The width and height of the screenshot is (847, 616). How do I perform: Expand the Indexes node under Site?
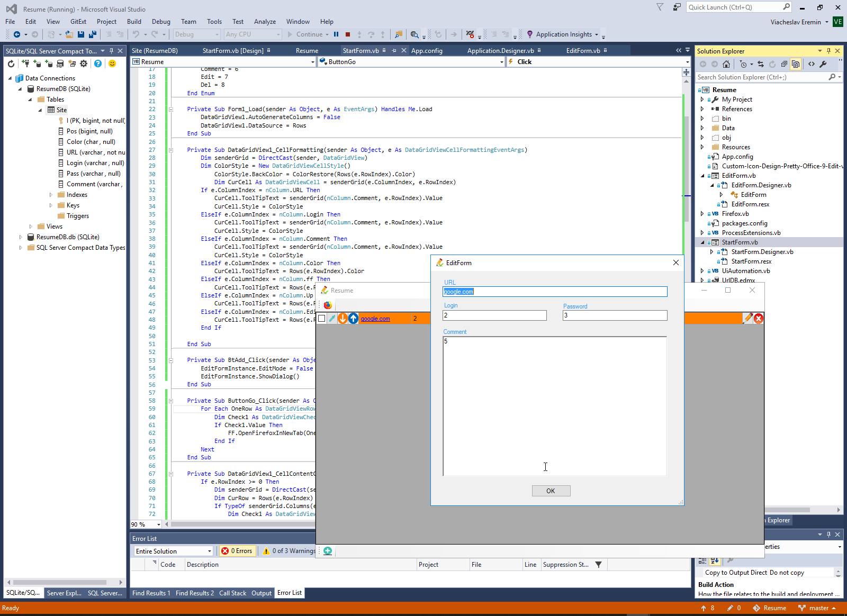coord(51,195)
